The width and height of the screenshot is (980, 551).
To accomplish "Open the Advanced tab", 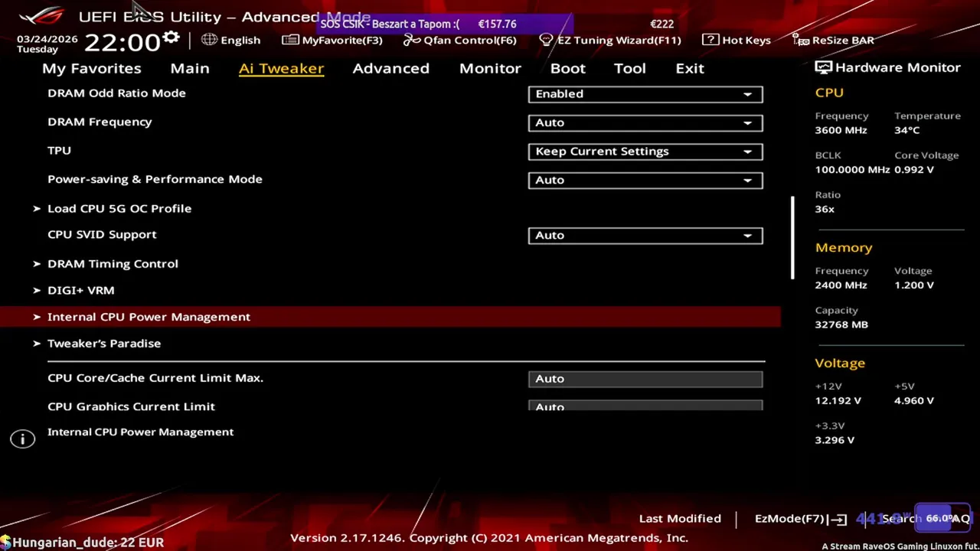I will [390, 68].
